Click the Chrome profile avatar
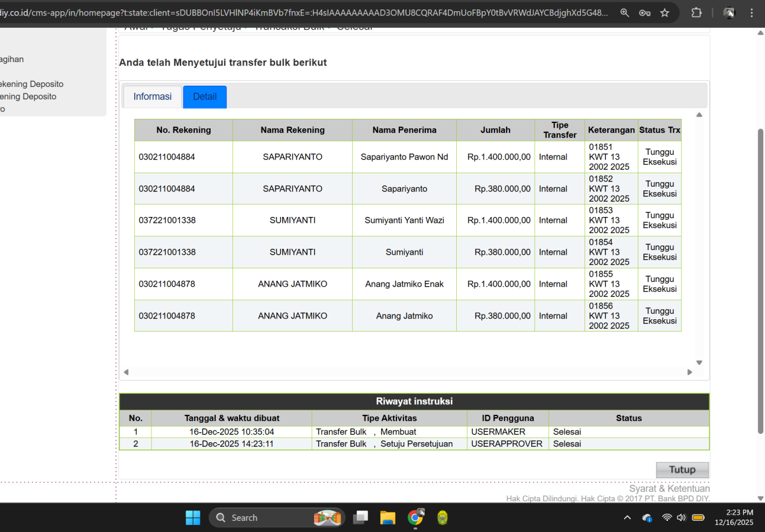The width and height of the screenshot is (765, 532). click(x=729, y=13)
